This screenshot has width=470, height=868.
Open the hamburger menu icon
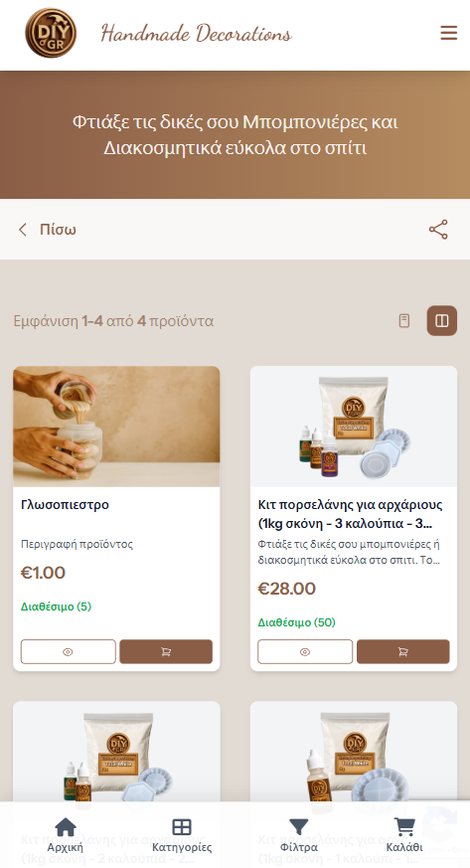tap(448, 33)
